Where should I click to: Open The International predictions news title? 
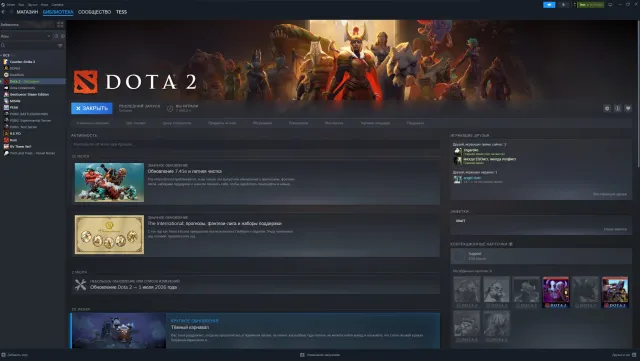215,224
